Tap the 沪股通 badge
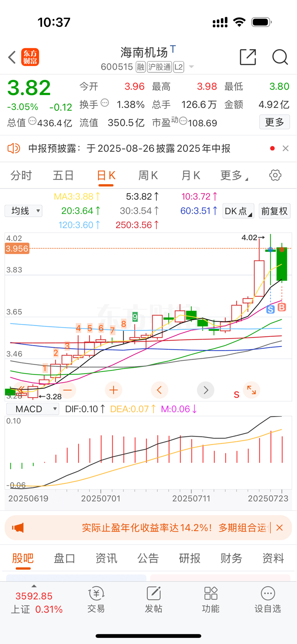 tap(159, 67)
